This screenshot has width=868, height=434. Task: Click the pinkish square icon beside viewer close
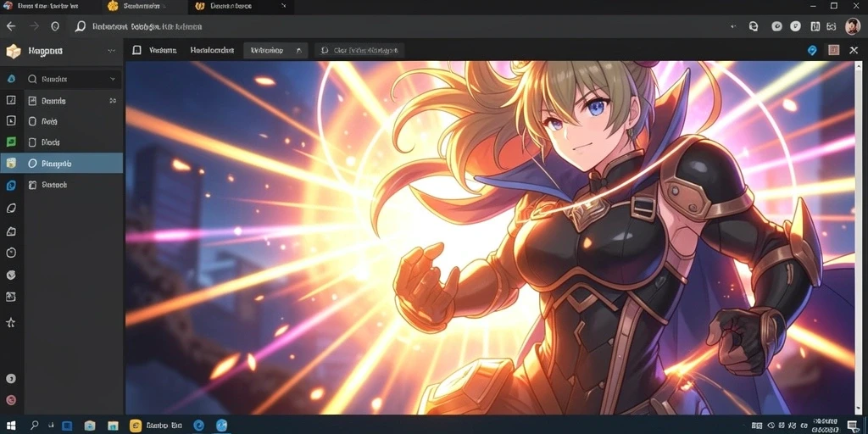(x=834, y=50)
